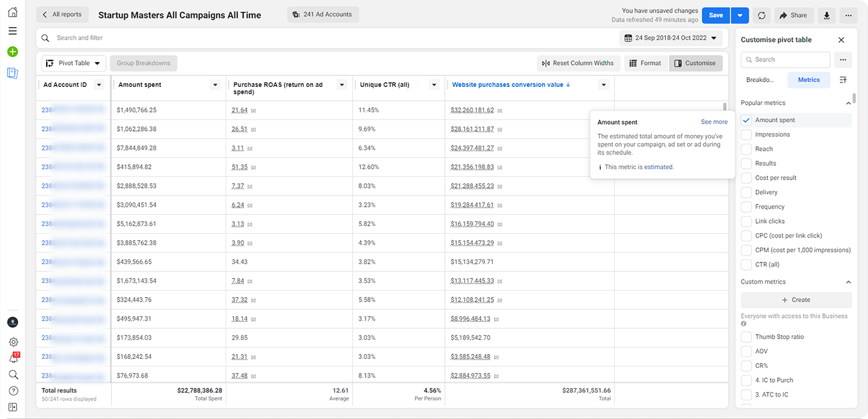Image resolution: width=868 pixels, height=419 pixels.
Task: Click See more in Amount spent tooltip
Action: [714, 122]
